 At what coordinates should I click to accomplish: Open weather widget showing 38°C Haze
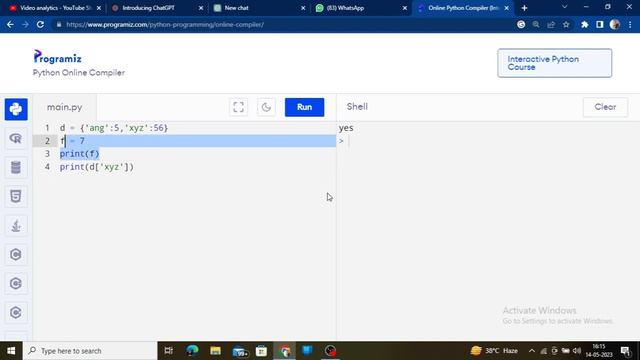pos(494,351)
